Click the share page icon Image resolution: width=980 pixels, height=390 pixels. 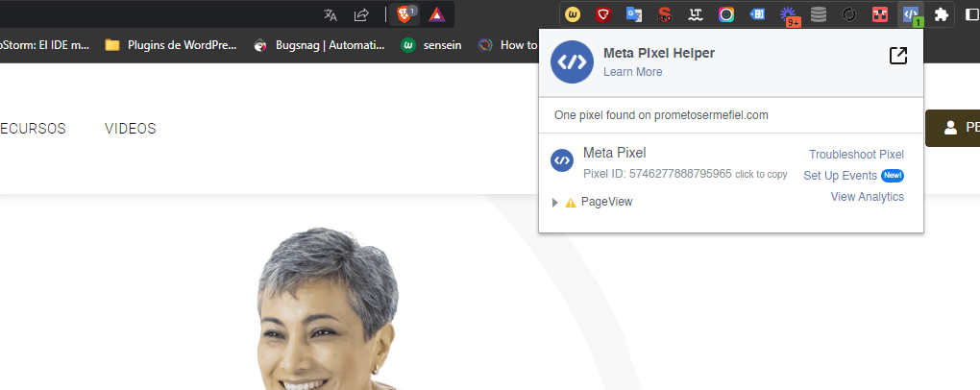361,15
